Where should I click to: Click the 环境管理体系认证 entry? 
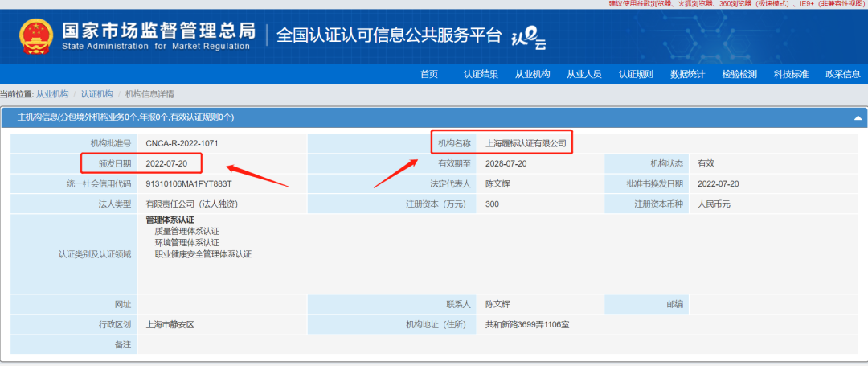click(x=187, y=243)
